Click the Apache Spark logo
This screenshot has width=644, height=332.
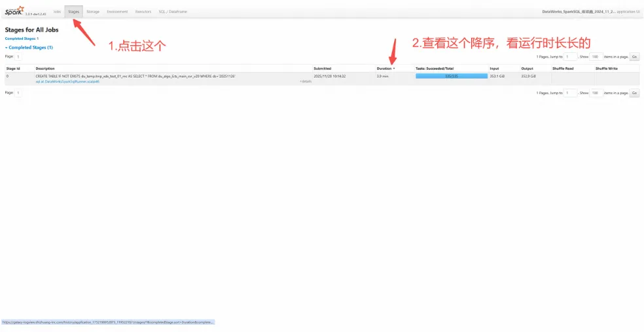click(14, 10)
